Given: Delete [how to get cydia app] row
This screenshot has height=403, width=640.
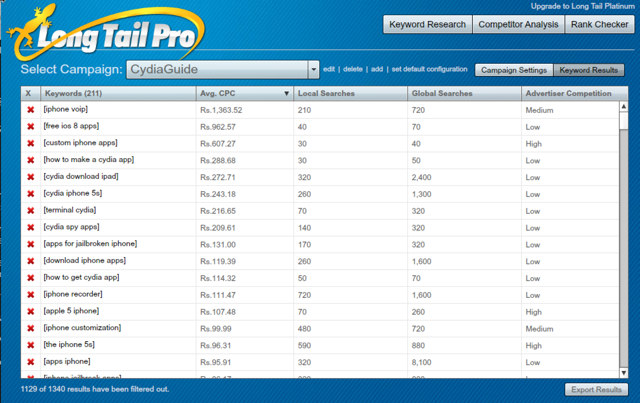Looking at the screenshot, I should [31, 278].
